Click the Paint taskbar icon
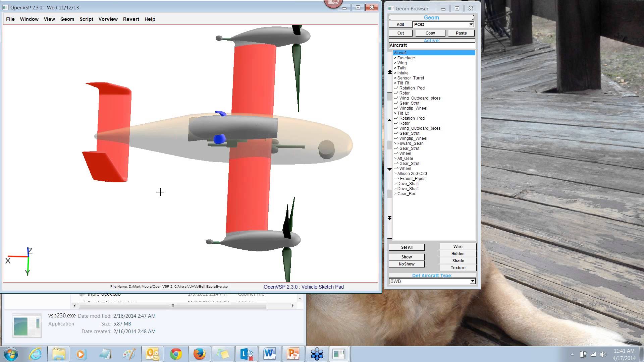This screenshot has width=644, height=362. (129, 354)
